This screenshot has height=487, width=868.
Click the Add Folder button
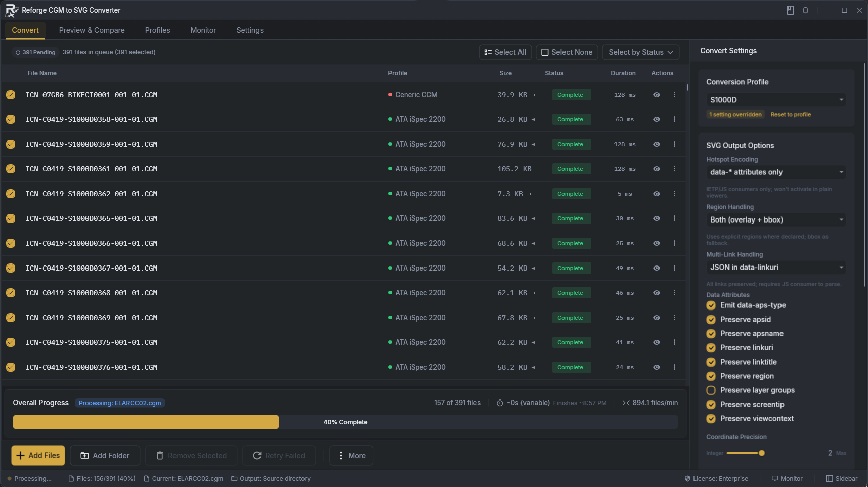point(105,456)
